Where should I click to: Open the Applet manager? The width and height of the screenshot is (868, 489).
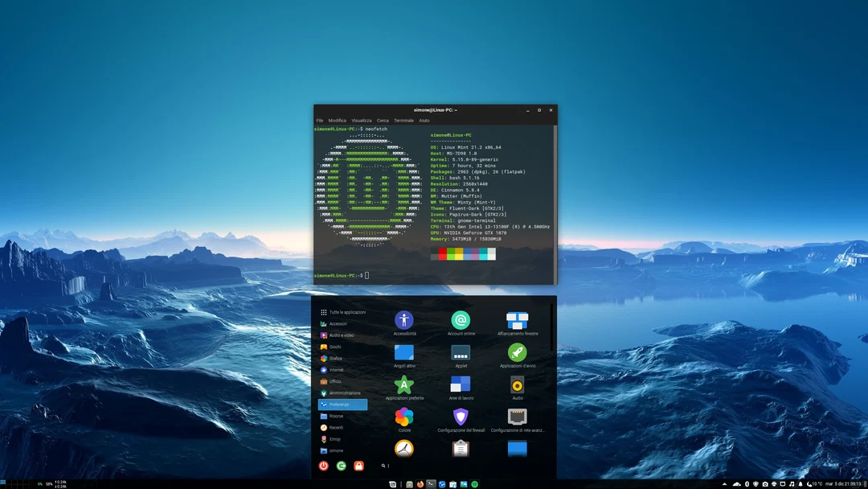[461, 353]
